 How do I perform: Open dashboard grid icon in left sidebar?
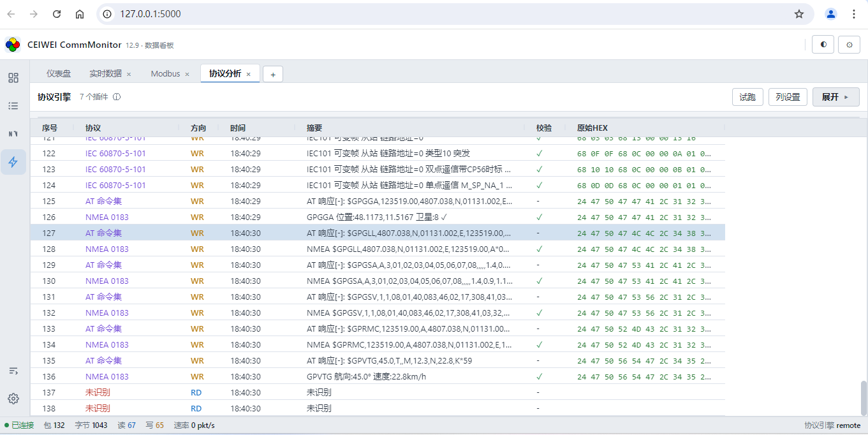click(x=13, y=78)
